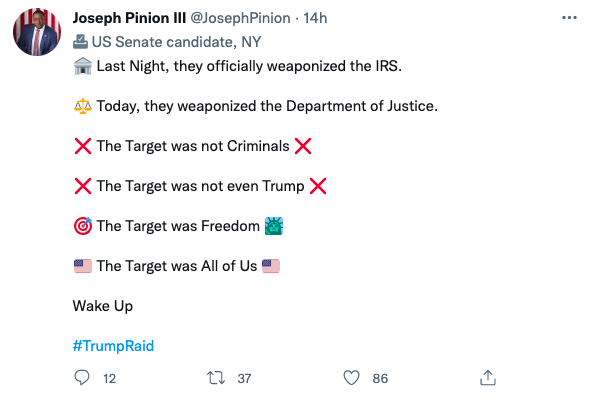Image resolution: width=590 pixels, height=400 pixels.
Task: View the 86 likes count
Action: 380,379
